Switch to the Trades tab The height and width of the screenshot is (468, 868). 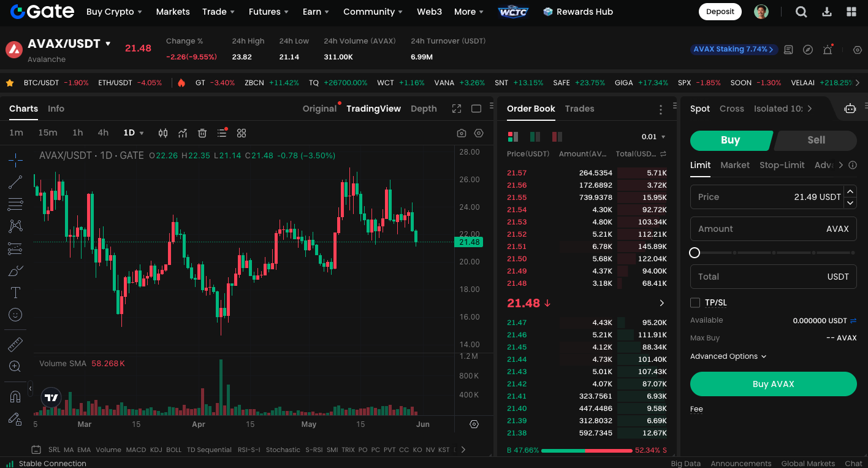579,109
